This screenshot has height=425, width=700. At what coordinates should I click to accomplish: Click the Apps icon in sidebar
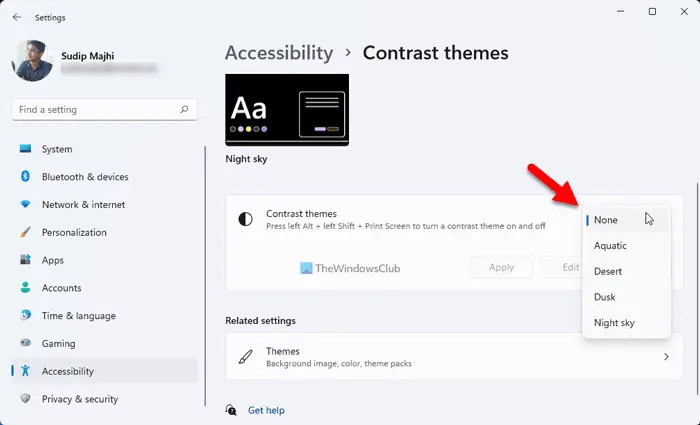click(x=26, y=260)
